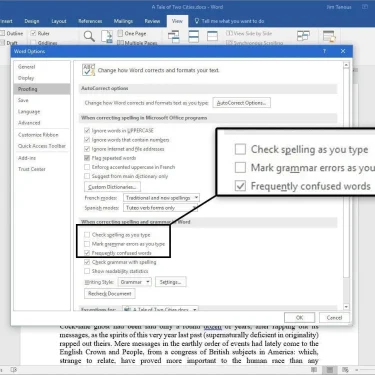375x375 pixels.
Task: Click the 100% zoom page icon
Action: click(107, 36)
